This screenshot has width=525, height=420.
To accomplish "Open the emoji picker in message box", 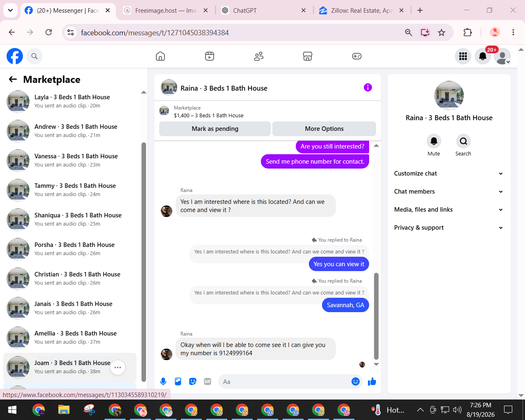I will [356, 382].
